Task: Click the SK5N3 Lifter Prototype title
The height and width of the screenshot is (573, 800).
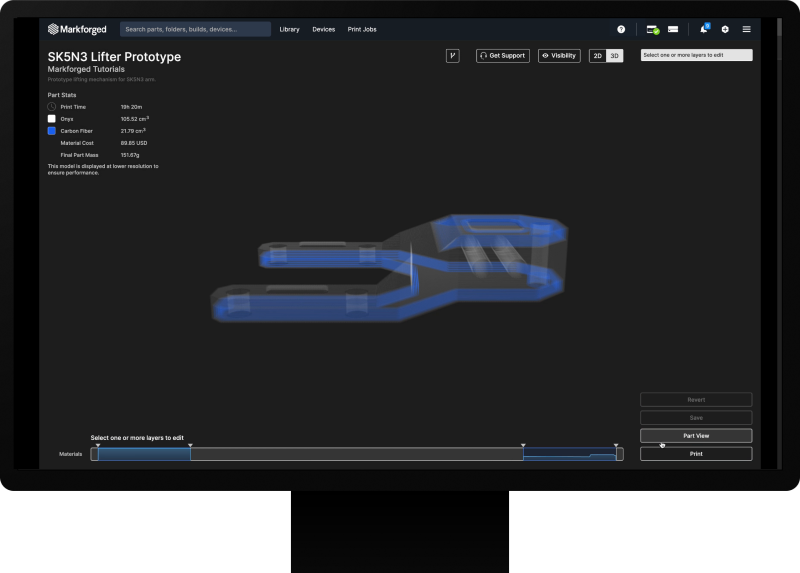Action: 114,57
